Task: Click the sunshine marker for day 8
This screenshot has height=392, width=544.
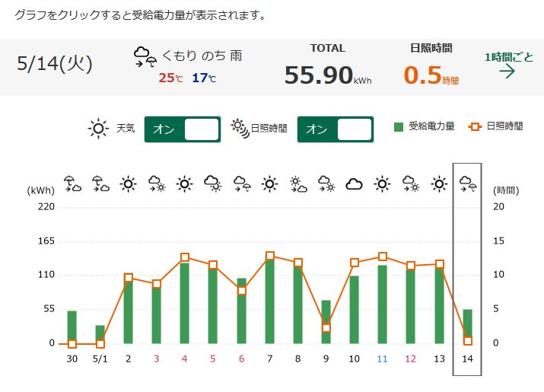Action: [298, 263]
